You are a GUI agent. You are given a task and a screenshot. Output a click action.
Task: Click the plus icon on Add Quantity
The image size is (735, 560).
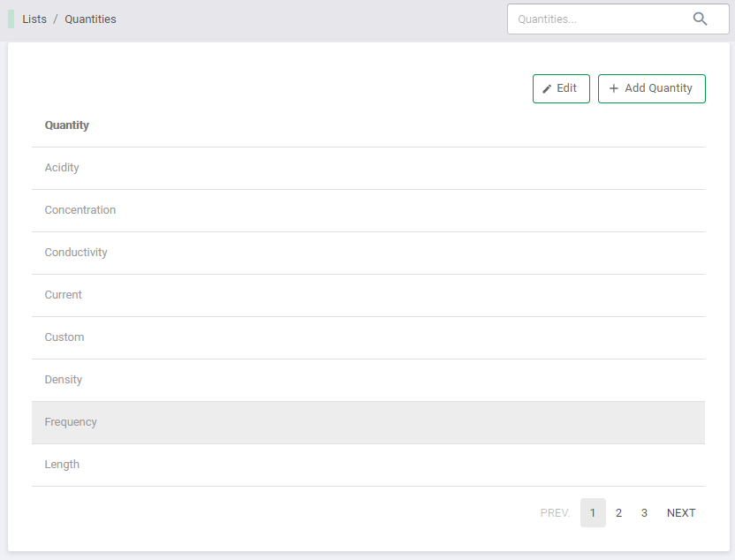pyautogui.click(x=614, y=89)
